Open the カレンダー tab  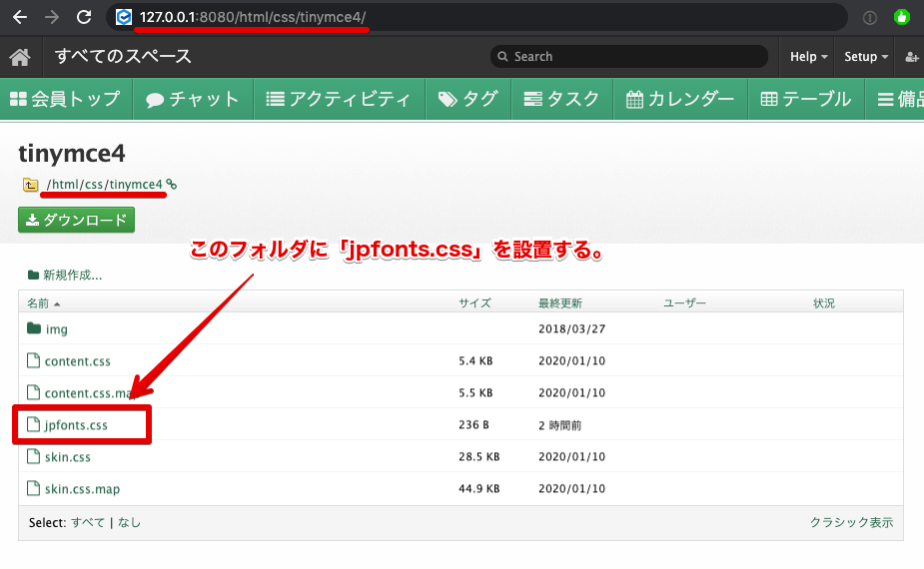(680, 99)
